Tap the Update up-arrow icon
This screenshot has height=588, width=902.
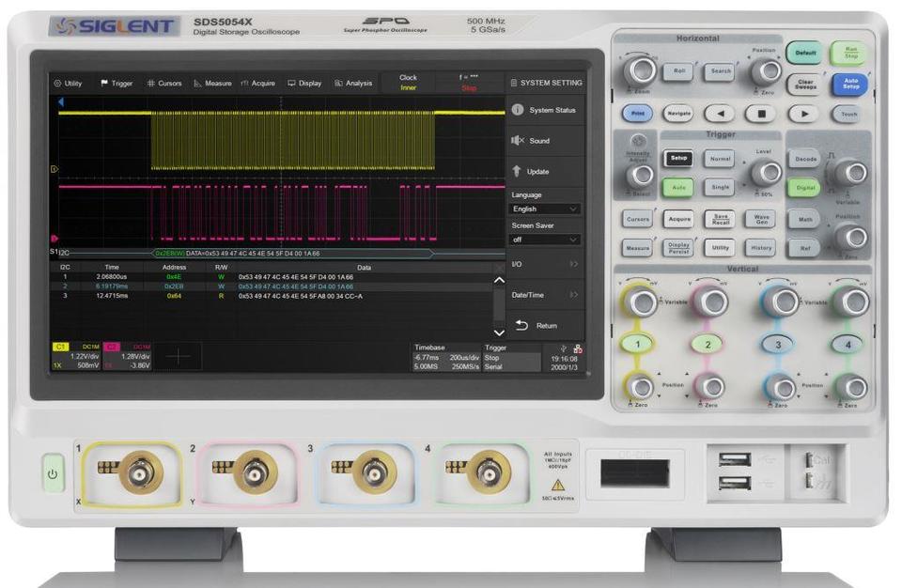tap(516, 171)
